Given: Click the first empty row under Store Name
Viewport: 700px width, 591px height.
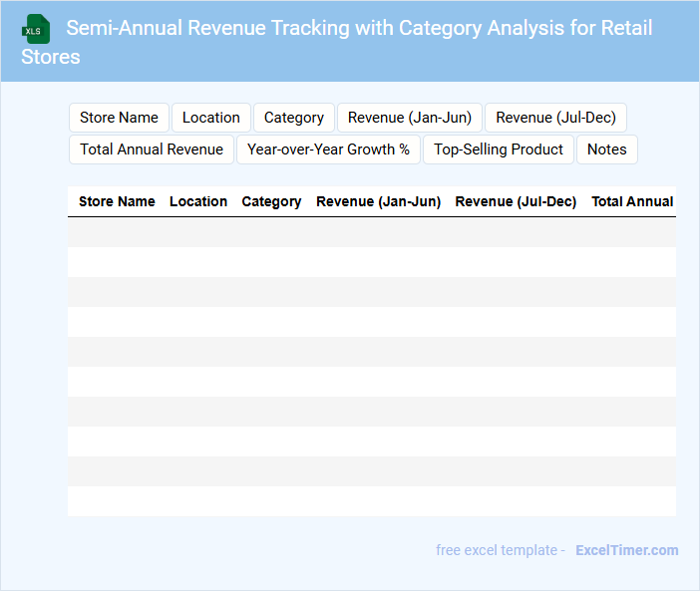Looking at the screenshot, I should 117,232.
